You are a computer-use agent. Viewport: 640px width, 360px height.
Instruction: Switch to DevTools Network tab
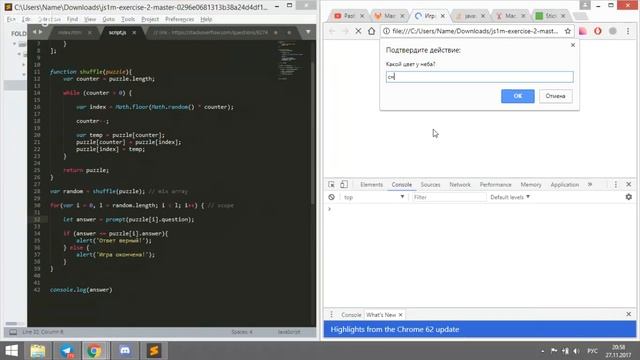coord(460,184)
